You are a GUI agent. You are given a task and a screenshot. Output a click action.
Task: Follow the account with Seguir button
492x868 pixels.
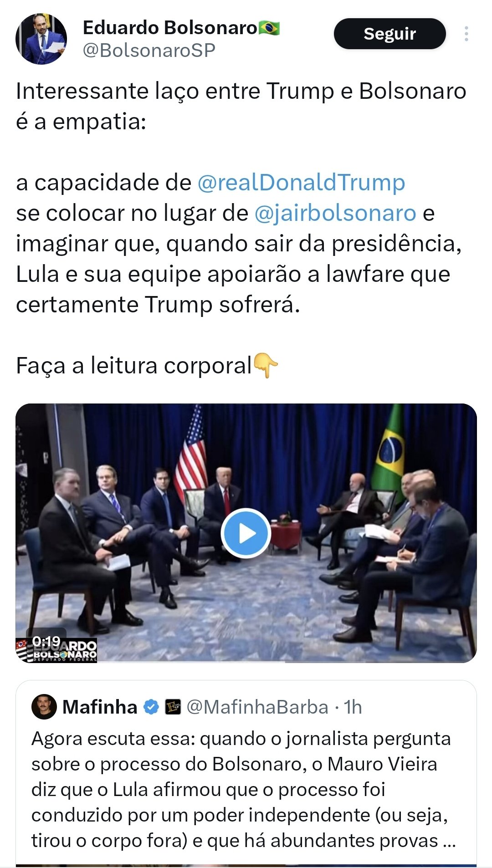click(389, 34)
